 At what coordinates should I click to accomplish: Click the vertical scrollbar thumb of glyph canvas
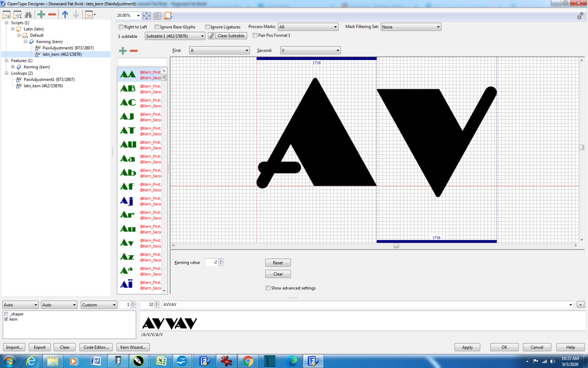point(582,147)
